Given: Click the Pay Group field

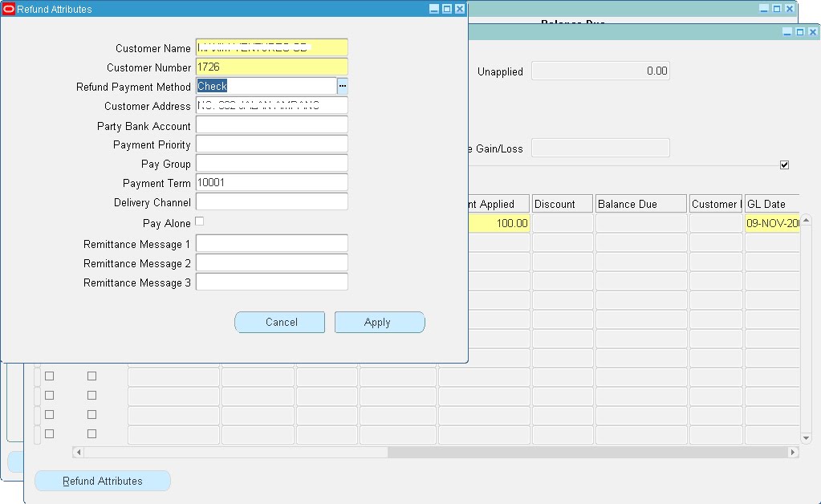Looking at the screenshot, I should (x=271, y=164).
